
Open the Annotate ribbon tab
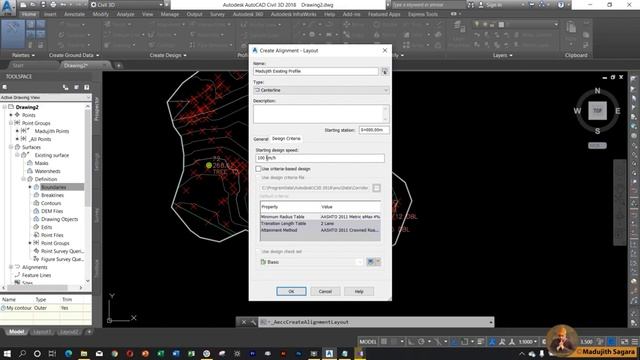(x=74, y=14)
